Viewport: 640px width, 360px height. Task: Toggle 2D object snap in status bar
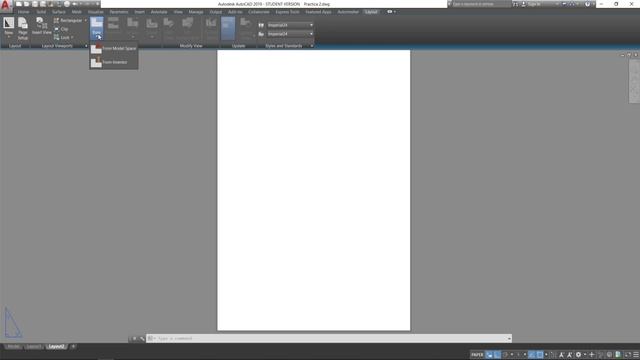(x=540, y=355)
